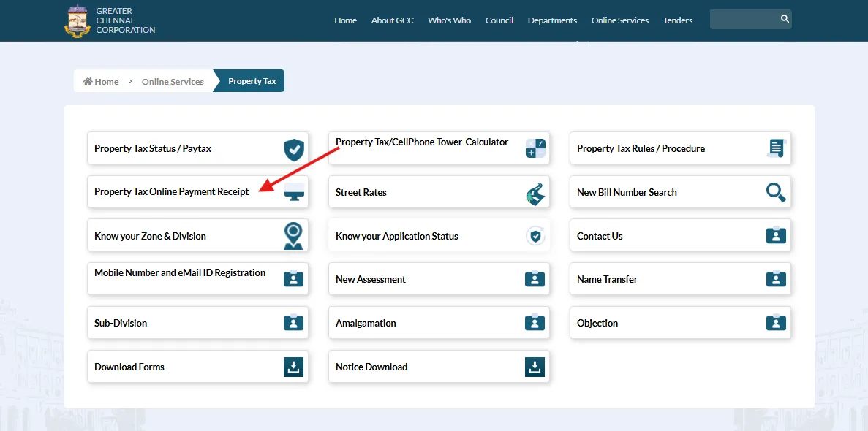Go to Tenders in the top navigation
This screenshot has width=868, height=431.
(677, 20)
